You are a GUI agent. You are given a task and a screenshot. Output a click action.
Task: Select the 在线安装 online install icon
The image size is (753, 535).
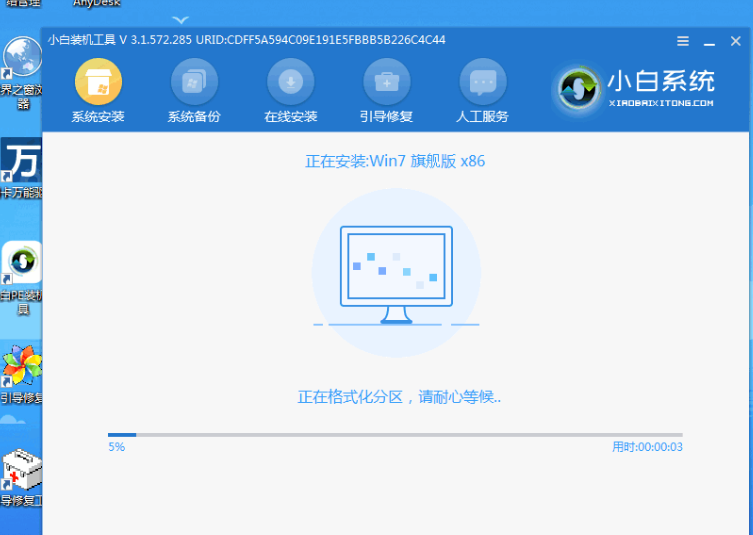click(291, 82)
